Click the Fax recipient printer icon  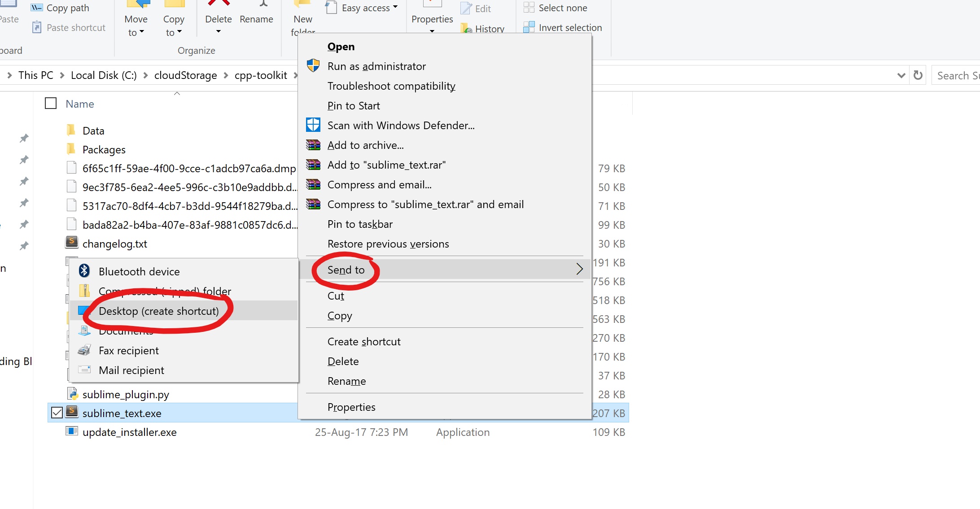pos(84,350)
